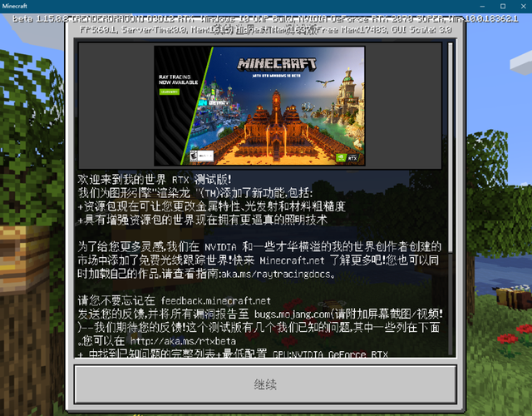The image size is (532, 416).
Task: Click the Minecraft title in title bar
Action: coord(15,6)
